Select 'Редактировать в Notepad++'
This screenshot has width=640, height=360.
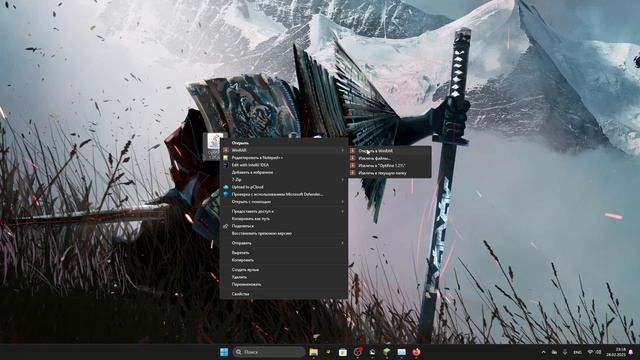tap(284, 158)
